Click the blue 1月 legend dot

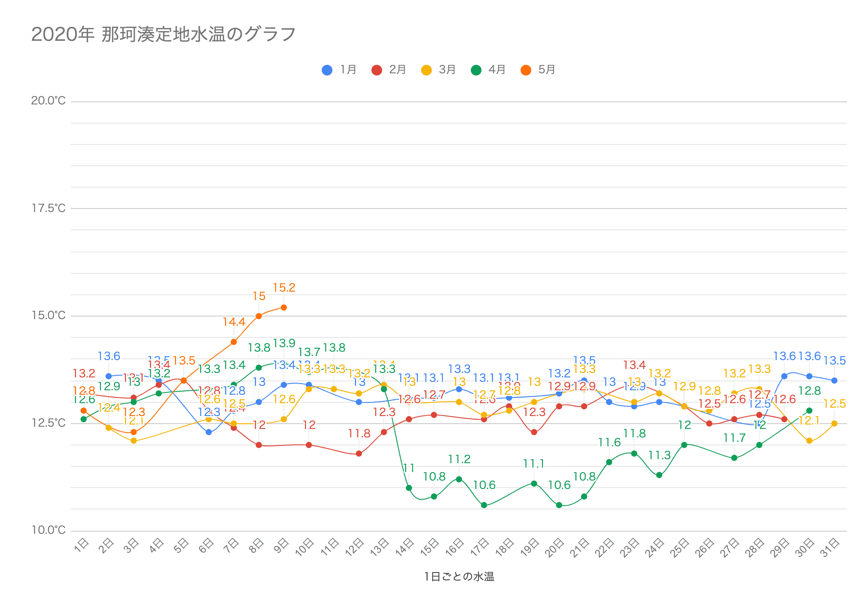[x=327, y=70]
